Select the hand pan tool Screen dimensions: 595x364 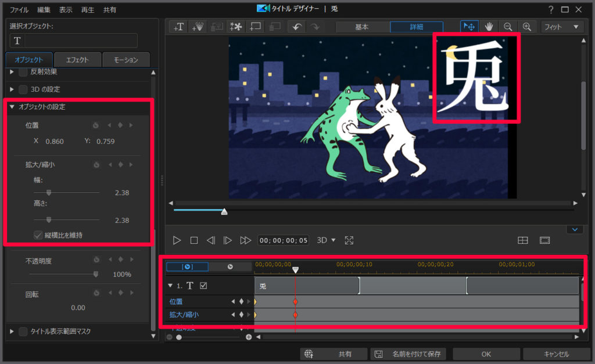tap(489, 27)
